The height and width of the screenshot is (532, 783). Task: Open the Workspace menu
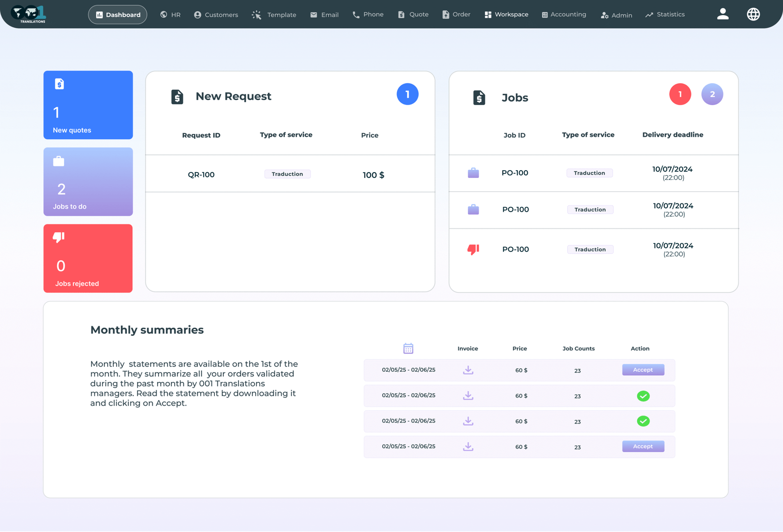point(507,15)
